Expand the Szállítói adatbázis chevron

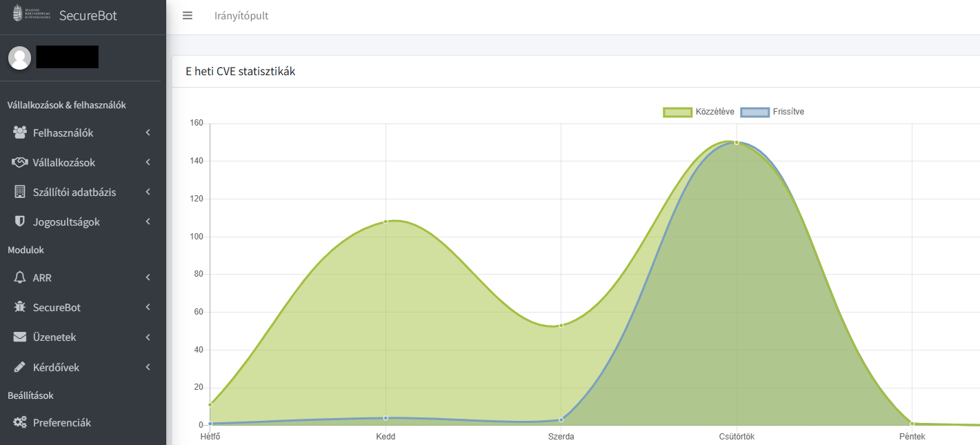tap(148, 192)
